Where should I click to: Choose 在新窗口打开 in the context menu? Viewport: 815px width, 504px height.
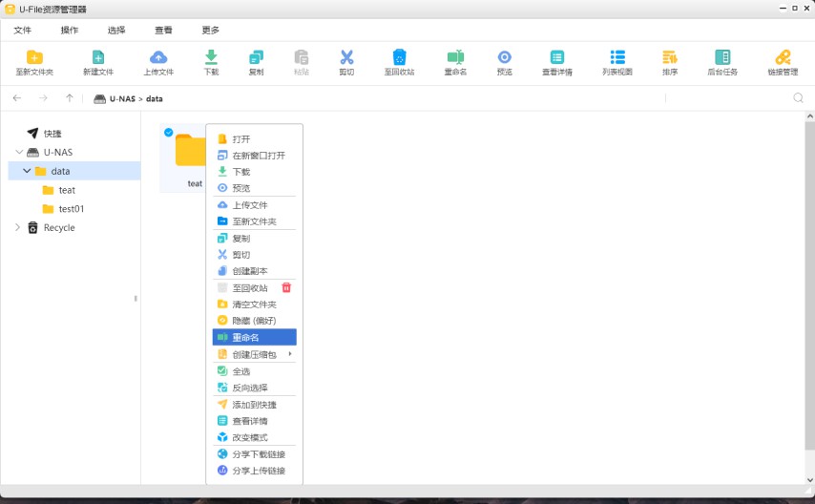[254, 155]
